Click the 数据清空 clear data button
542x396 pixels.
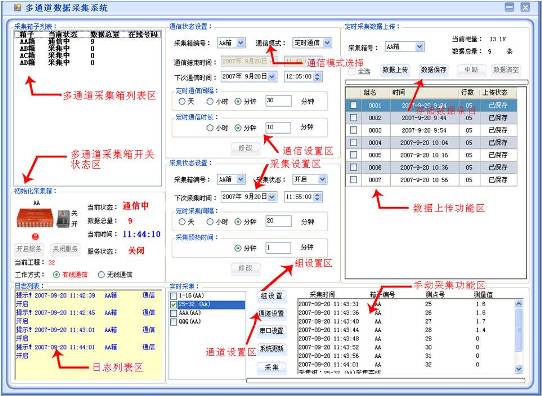click(x=506, y=70)
